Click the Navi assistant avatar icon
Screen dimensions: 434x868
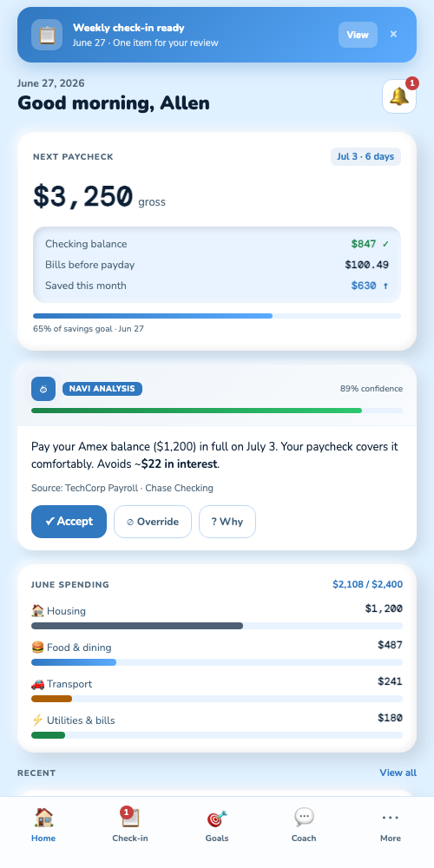(x=43, y=389)
